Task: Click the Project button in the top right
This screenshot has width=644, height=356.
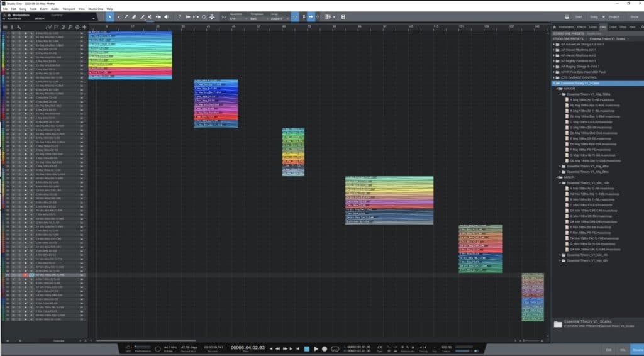Action: pyautogui.click(x=614, y=17)
